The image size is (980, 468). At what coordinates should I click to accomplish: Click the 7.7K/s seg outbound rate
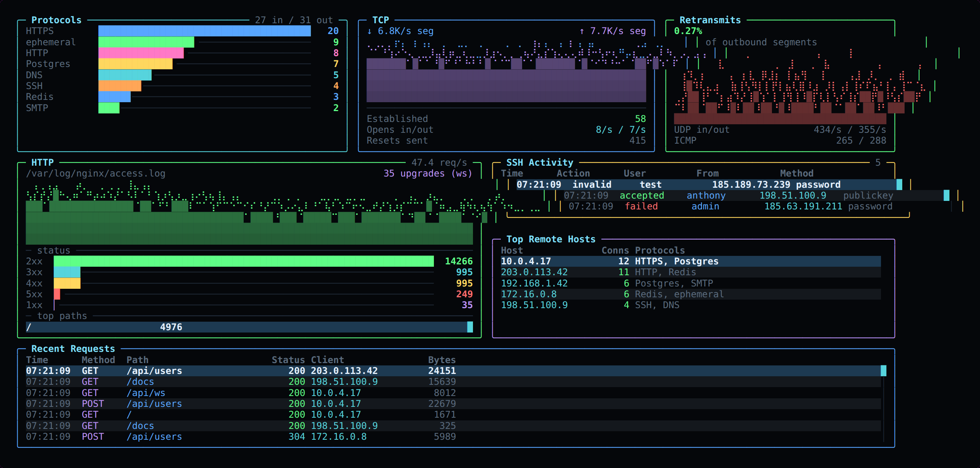point(613,31)
